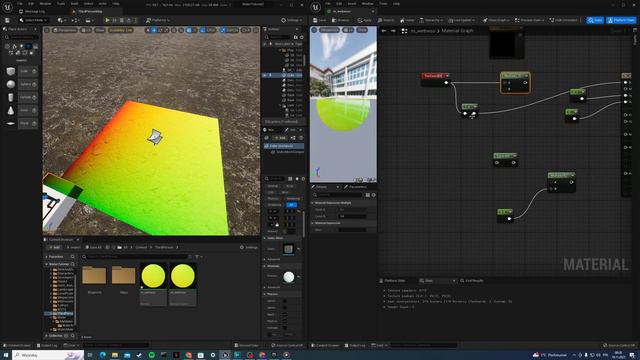Open the Asset menu in material editor
Screen dimensions: 640x360
coord(351,4)
